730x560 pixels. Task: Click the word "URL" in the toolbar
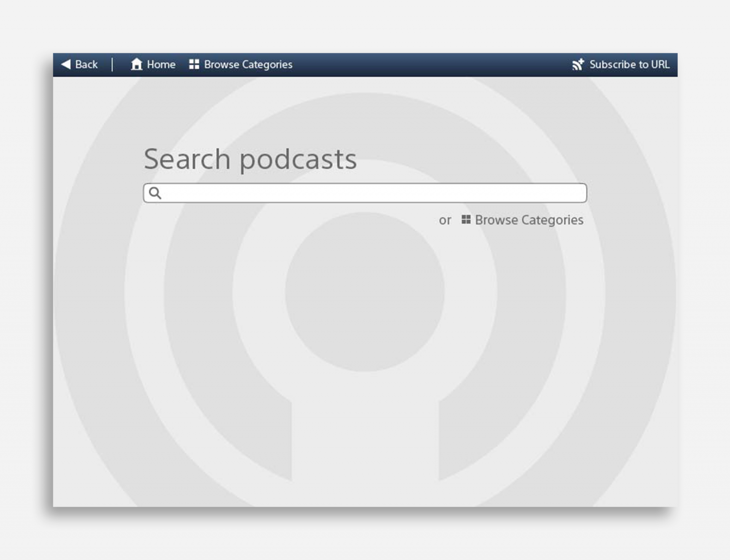tap(660, 65)
